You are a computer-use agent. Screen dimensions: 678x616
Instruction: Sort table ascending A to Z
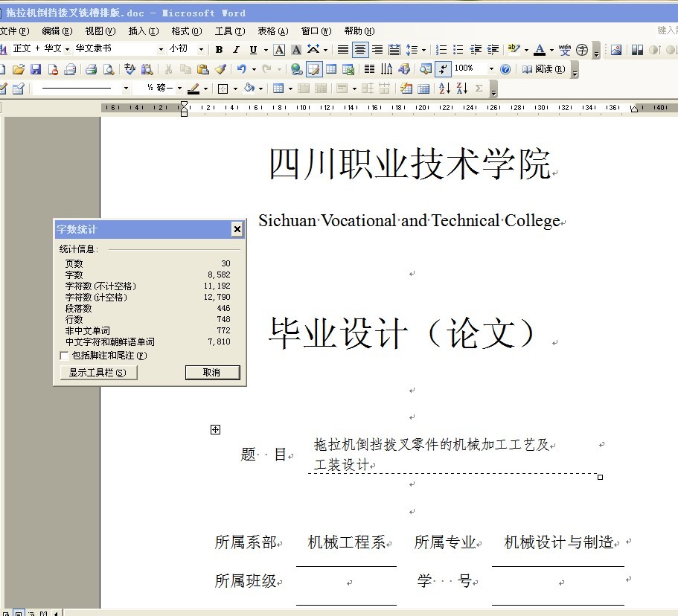click(x=444, y=89)
